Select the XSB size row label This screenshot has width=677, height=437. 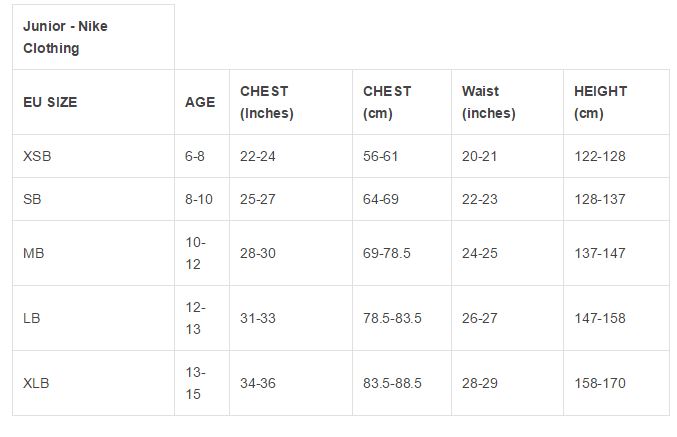tap(93, 156)
